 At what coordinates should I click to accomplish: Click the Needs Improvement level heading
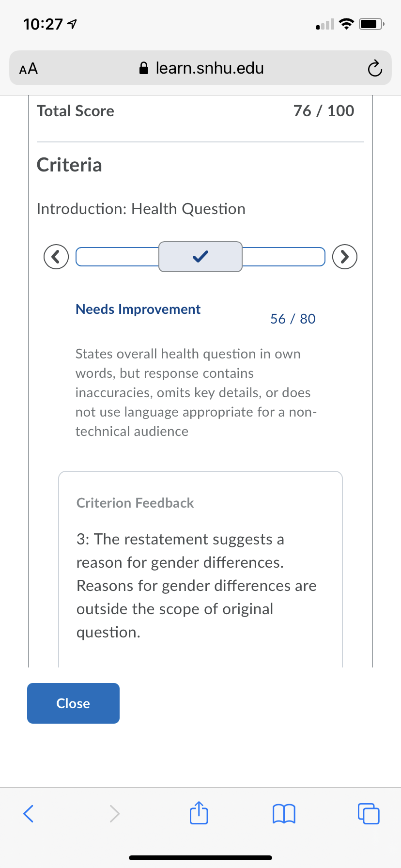[138, 309]
